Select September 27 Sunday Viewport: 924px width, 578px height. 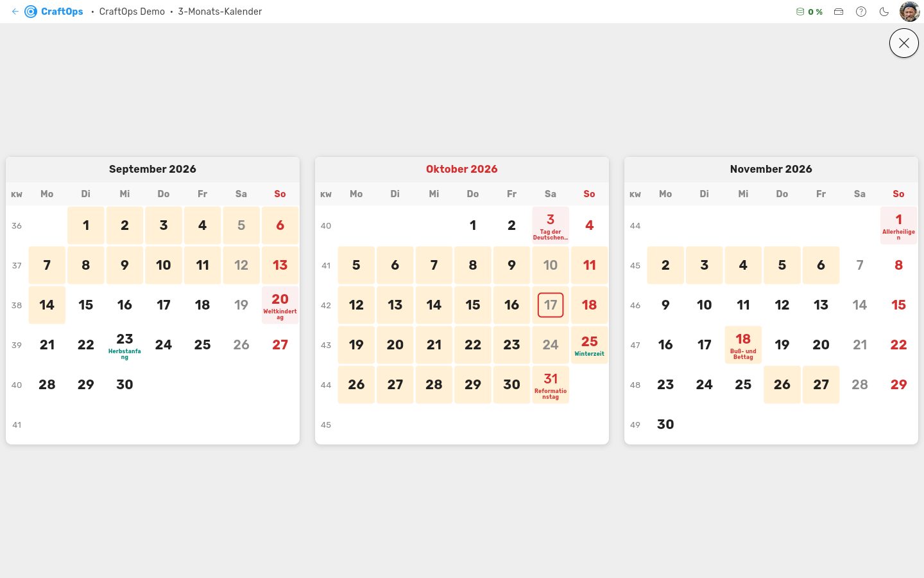pos(280,345)
